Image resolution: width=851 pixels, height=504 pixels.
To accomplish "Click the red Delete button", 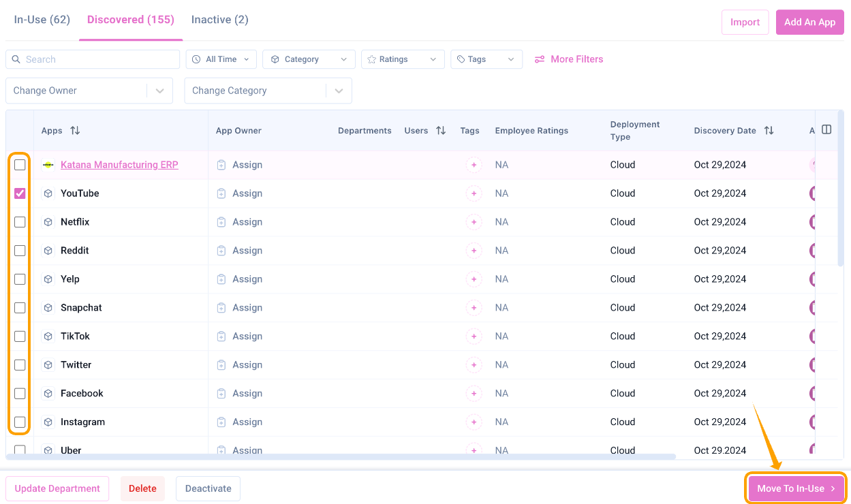I will 142,488.
